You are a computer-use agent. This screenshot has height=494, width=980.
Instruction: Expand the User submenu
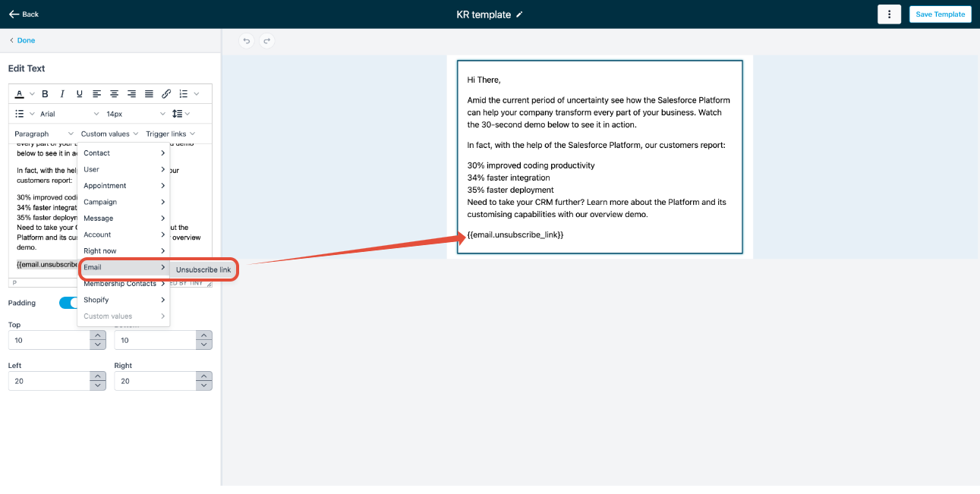tap(124, 169)
